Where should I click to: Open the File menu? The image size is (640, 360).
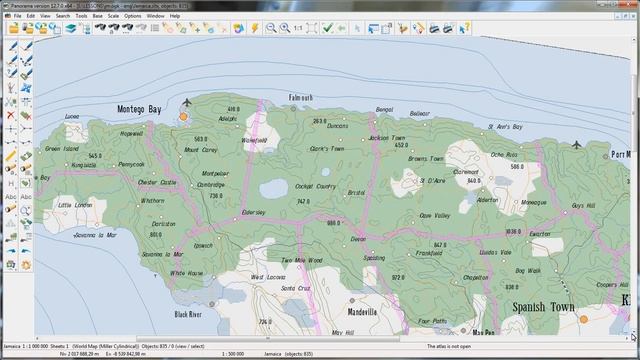coord(17,16)
